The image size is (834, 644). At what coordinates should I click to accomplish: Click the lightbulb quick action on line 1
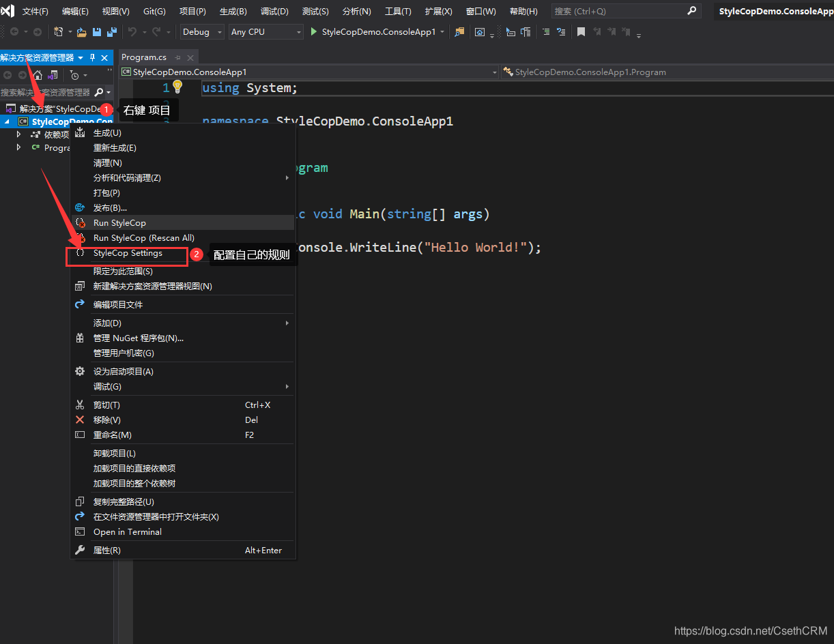[x=177, y=87]
